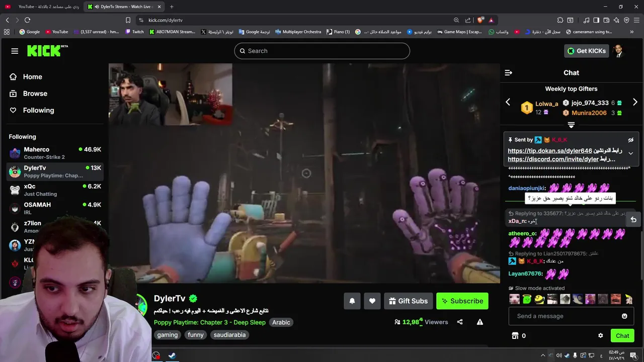This screenshot has width=644, height=362.
Task: Switch to the YouTube browser tab
Action: (43, 7)
